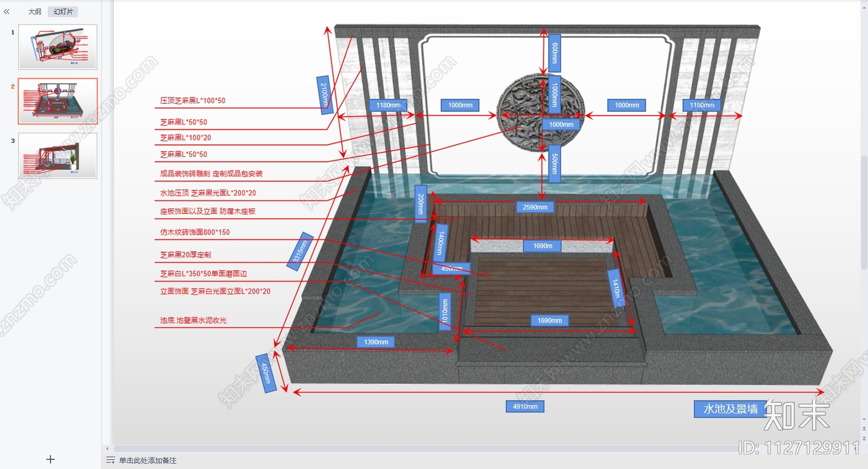Collapse the slide panel with the double-chevron icon
This screenshot has height=469, width=868.
7,11
